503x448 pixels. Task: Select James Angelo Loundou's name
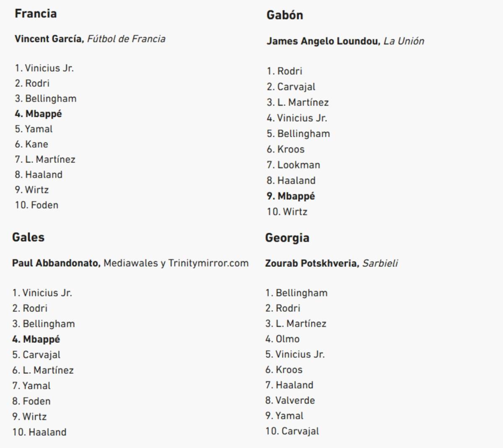pos(323,41)
